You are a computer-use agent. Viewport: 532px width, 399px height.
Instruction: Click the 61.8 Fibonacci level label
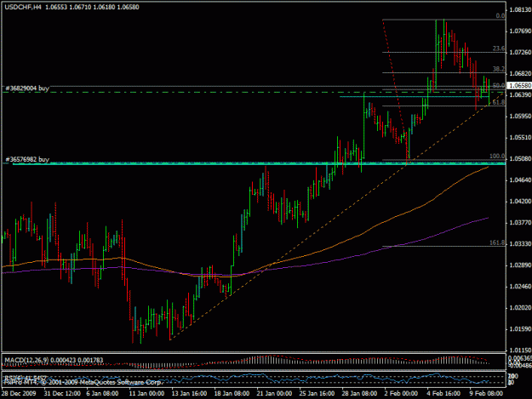pos(499,102)
